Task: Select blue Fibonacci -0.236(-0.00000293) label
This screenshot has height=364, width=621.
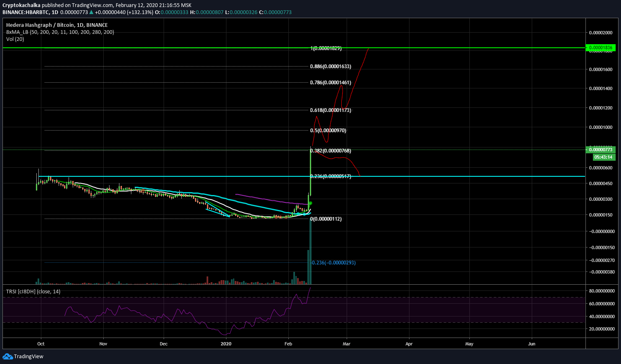Action: point(333,263)
